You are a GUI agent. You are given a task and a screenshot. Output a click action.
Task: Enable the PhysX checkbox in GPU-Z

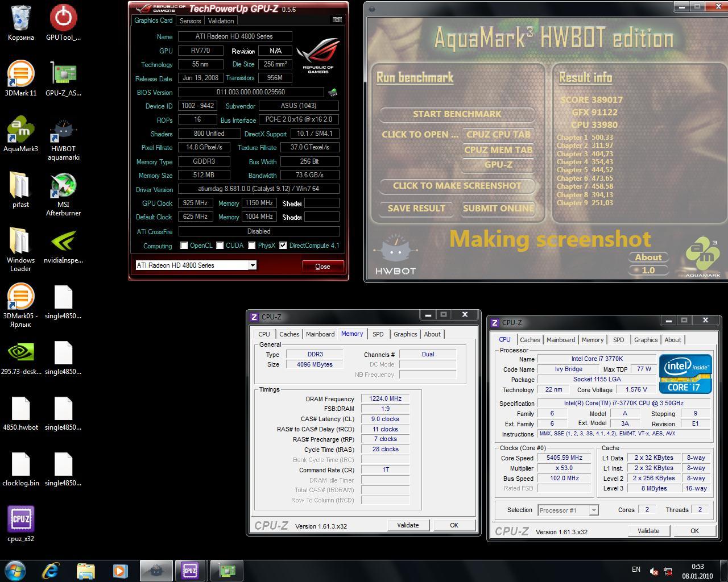pyautogui.click(x=252, y=246)
